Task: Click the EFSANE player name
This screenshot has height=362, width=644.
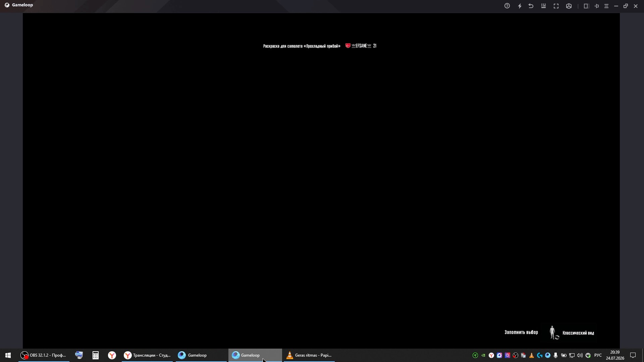Action: [x=361, y=46]
